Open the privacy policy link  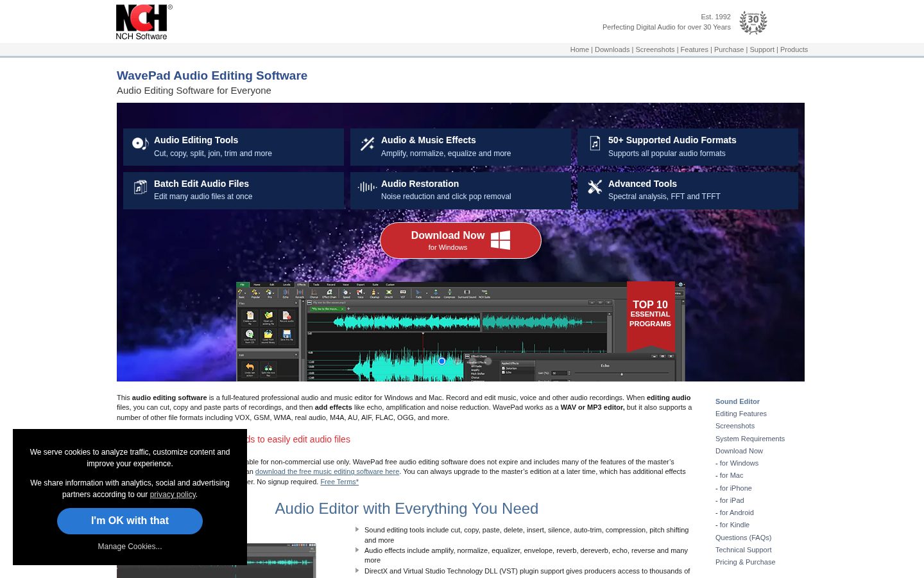(173, 495)
